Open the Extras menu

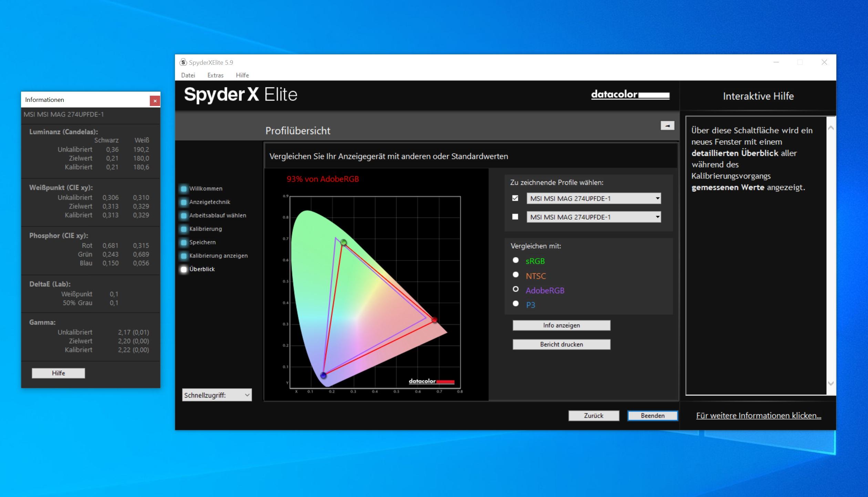tap(215, 75)
